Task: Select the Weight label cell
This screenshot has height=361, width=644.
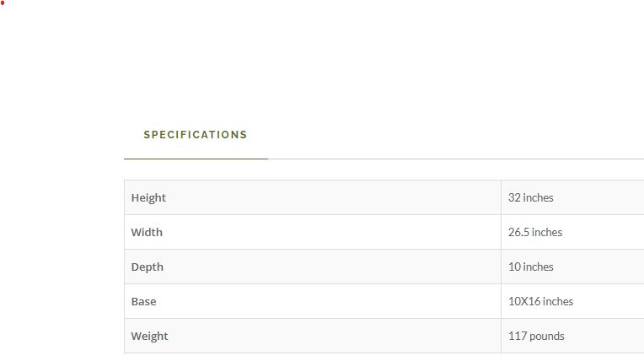Action: coord(313,336)
